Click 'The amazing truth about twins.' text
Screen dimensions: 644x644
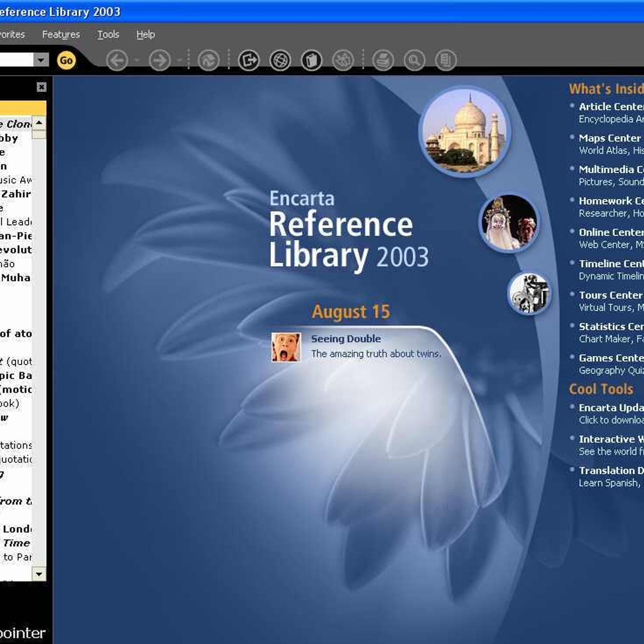click(376, 354)
